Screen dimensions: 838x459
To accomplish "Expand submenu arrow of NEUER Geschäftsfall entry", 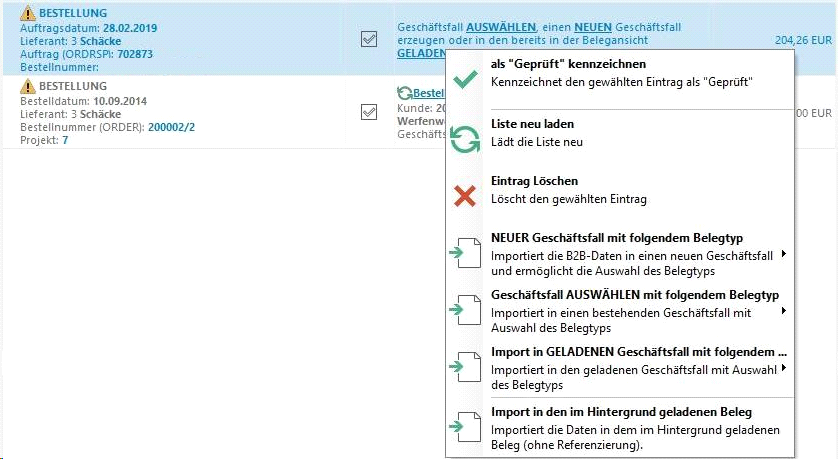I will [x=783, y=254].
